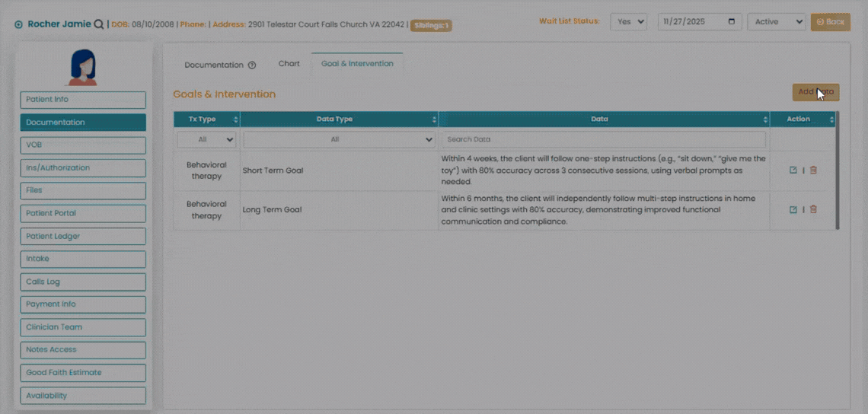Open Patient Info in sidebar
868x414 pixels.
[x=83, y=100]
